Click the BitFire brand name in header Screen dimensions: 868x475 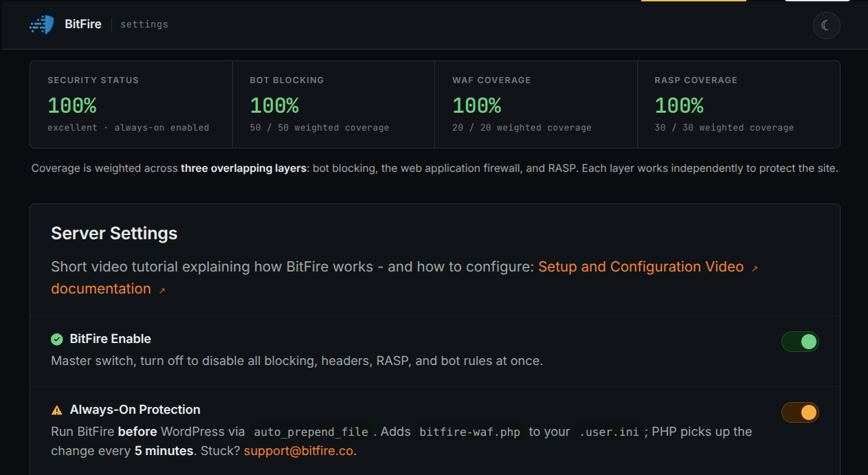click(x=83, y=24)
